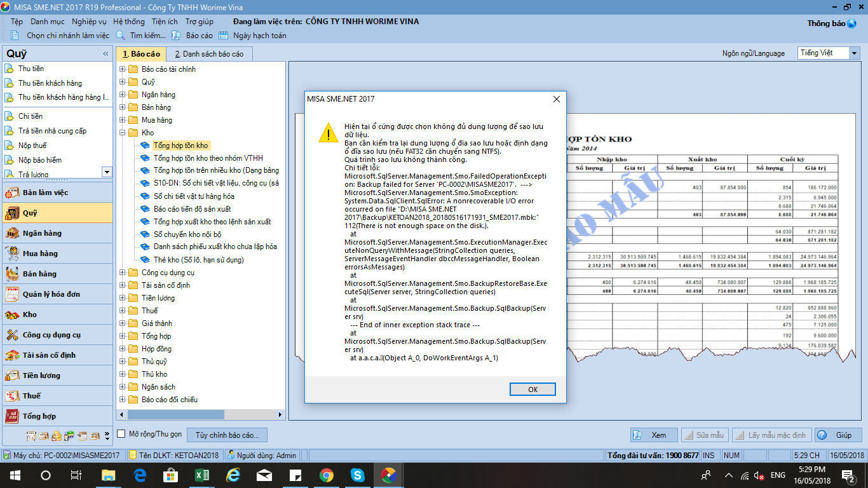Image resolution: width=868 pixels, height=488 pixels.
Task: Open Google Chrome in the taskbar
Action: point(327,475)
